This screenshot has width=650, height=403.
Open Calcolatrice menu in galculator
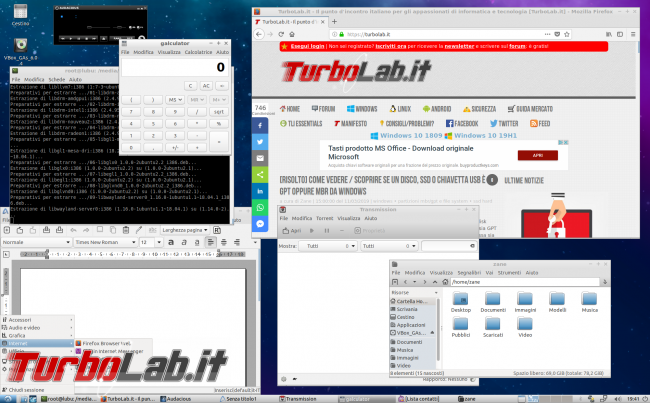pyautogui.click(x=198, y=52)
